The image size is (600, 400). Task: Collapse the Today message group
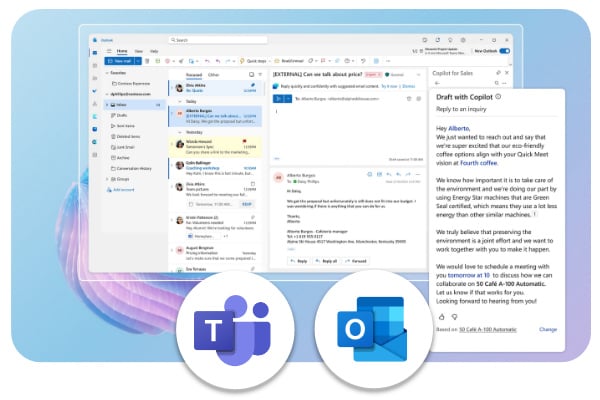180,101
